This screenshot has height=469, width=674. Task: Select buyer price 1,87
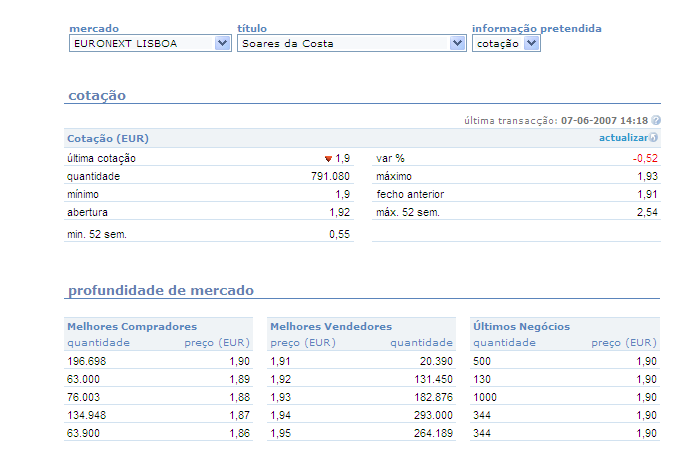(x=239, y=415)
